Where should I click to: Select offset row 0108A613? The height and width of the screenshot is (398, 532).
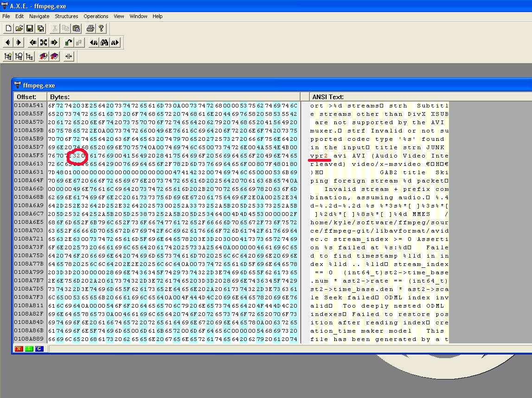[x=29, y=164]
